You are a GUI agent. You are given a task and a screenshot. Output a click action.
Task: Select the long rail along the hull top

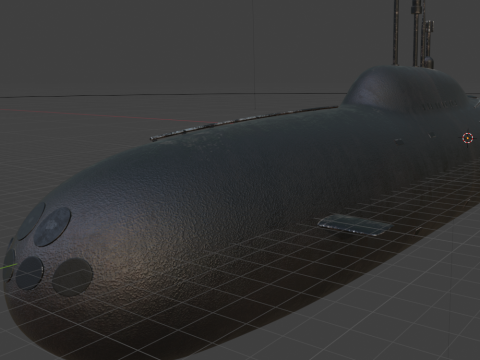[244, 123]
